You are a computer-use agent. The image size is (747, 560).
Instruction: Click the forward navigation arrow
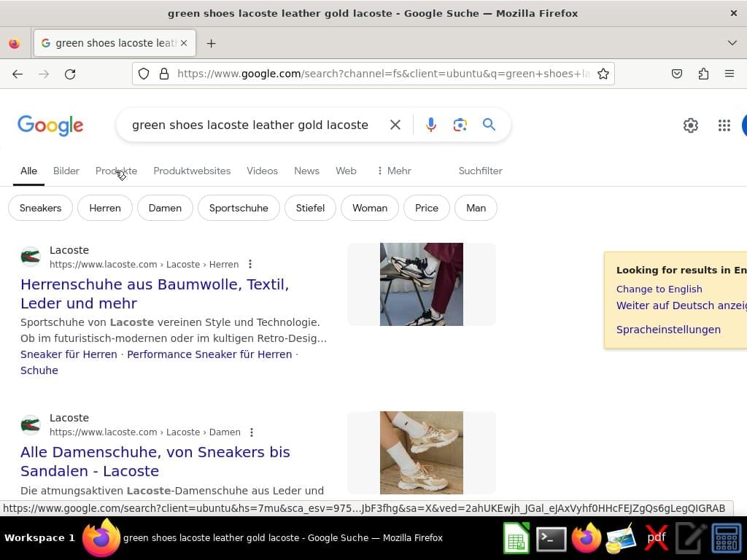[x=44, y=74]
